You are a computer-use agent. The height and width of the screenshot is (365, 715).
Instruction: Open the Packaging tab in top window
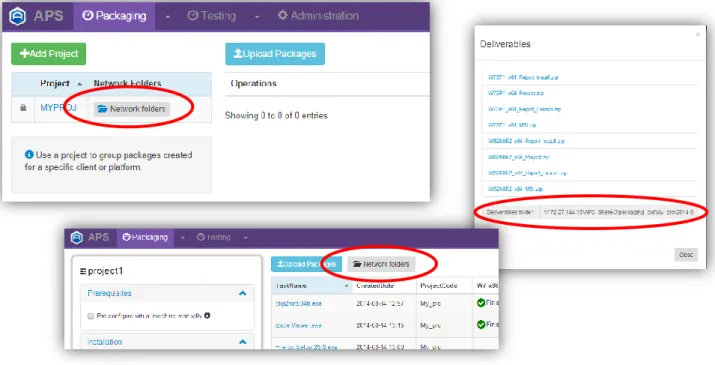[x=114, y=16]
